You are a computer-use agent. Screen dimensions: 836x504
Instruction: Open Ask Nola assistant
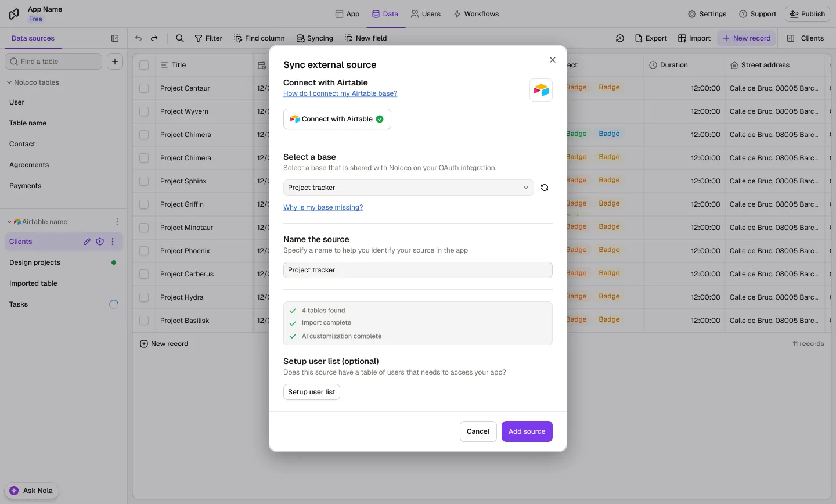[x=31, y=491]
